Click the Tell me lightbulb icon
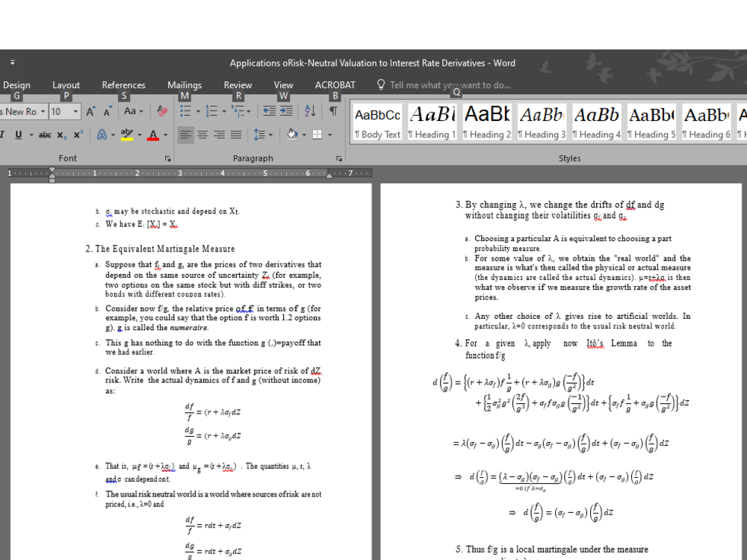The image size is (747, 560). click(x=381, y=85)
